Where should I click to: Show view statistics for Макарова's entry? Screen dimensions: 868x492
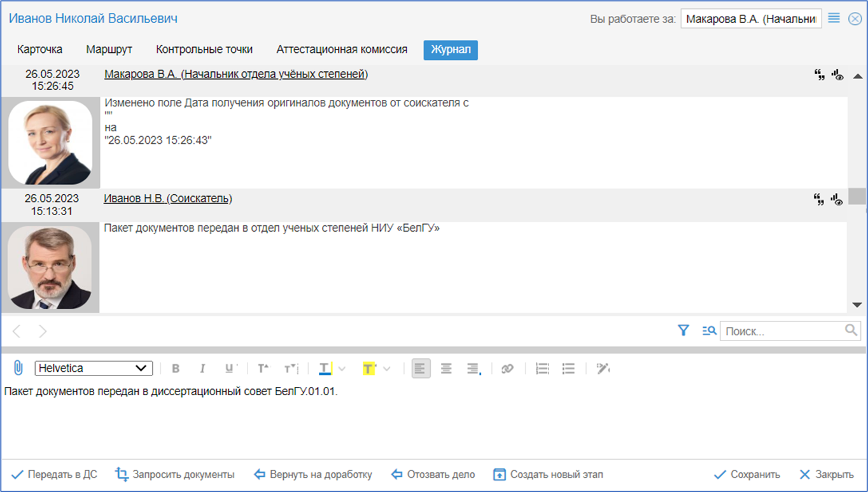[837, 75]
